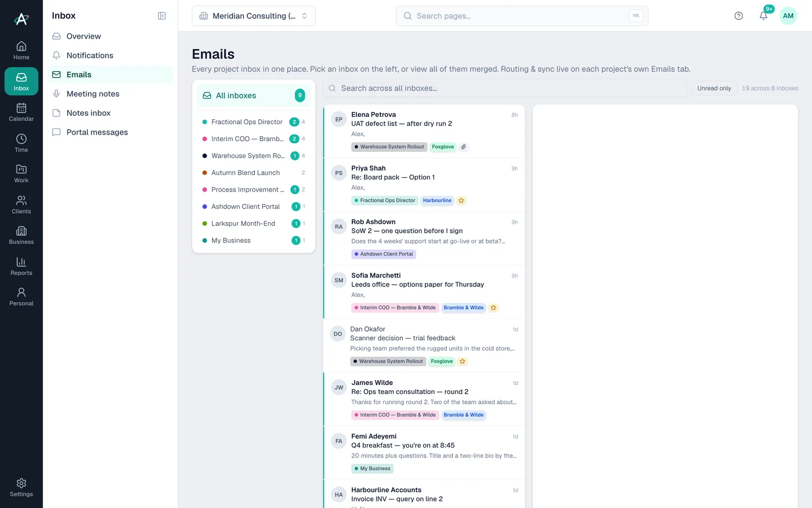Image resolution: width=812 pixels, height=508 pixels.
Task: Open the notifications bell
Action: [763, 16]
